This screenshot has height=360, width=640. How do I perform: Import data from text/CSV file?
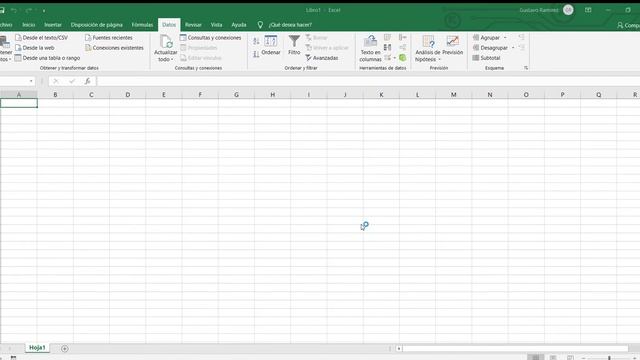point(41,38)
